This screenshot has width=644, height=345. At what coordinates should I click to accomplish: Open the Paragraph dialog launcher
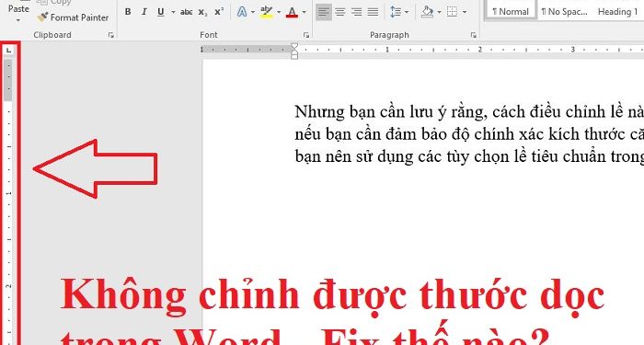[x=473, y=35]
